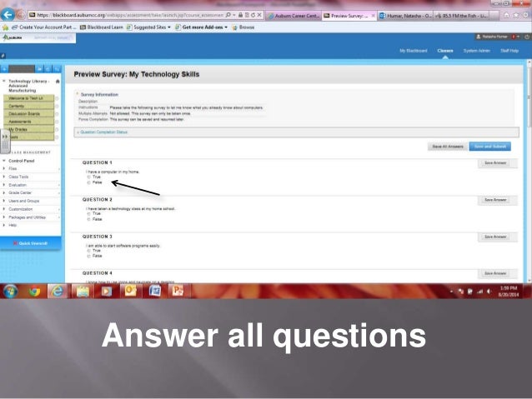
Task: Select False for Question 1
Action: point(89,182)
